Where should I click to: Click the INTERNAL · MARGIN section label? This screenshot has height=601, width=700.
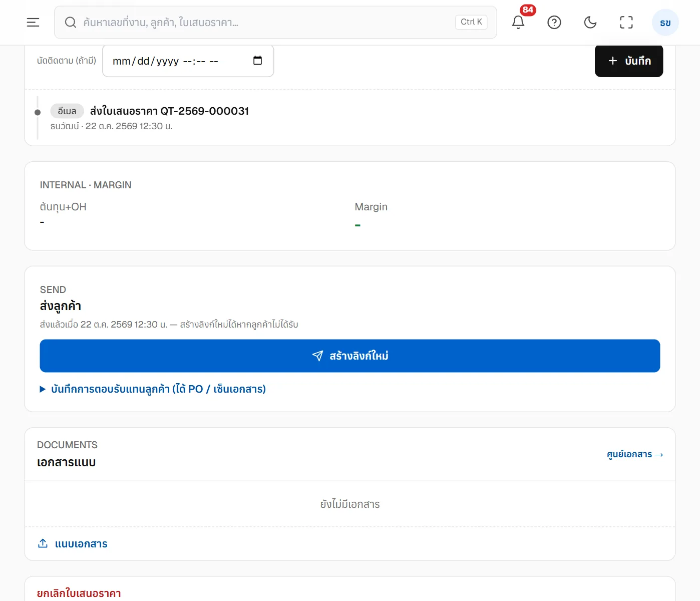coord(86,185)
